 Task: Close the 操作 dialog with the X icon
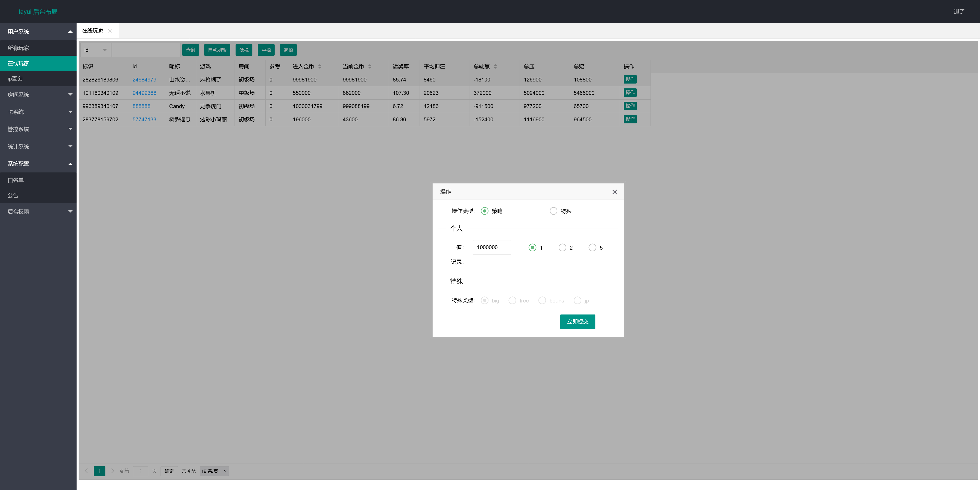(614, 192)
